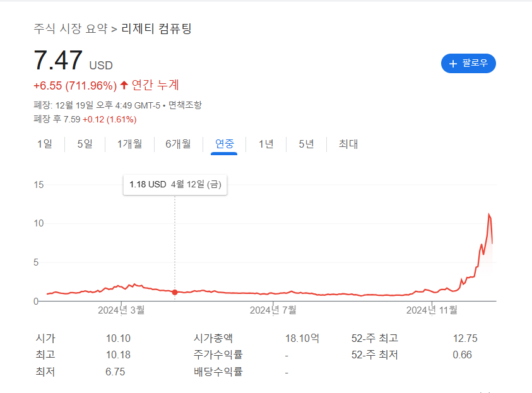Open the 주식 시장 요약 breadcrumb link
This screenshot has height=393, width=532.
(71, 28)
